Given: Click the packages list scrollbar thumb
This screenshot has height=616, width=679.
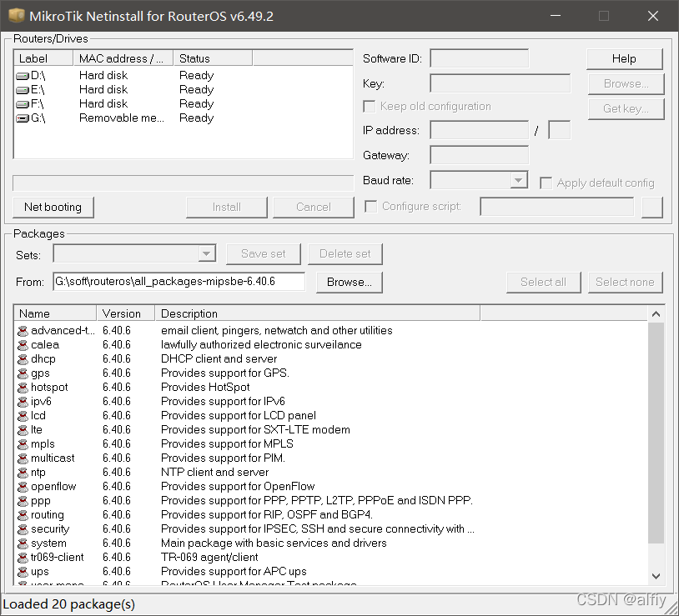Looking at the screenshot, I should 656,433.
